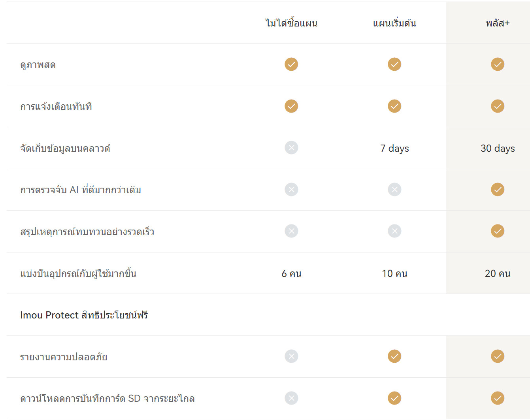Click the checkmark for ดาวน์โหลดการ์ด SD under พลัส+
Image resolution: width=530 pixels, height=420 pixels.
(498, 398)
